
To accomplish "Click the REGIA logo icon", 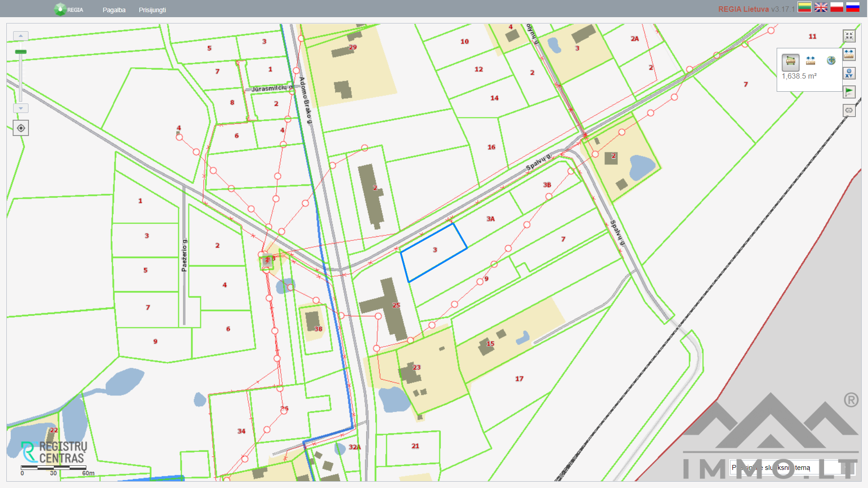I will [x=60, y=9].
